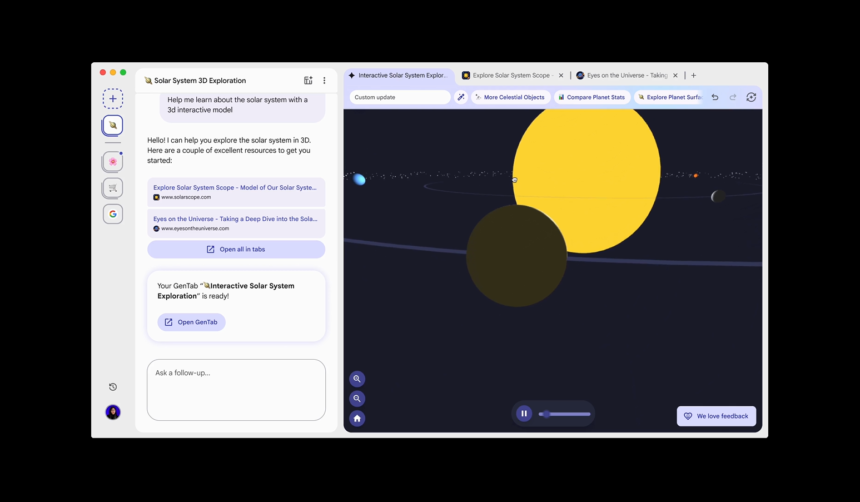Open the flower task in the sidebar
This screenshot has height=502, width=860.
coord(112,161)
